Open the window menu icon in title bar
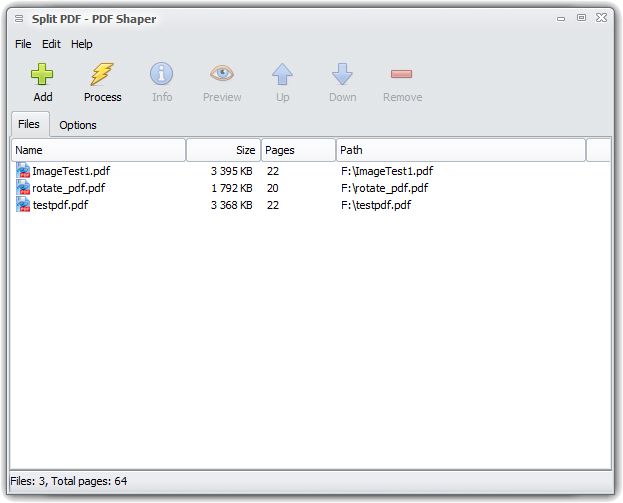623x503 pixels. tap(19, 19)
